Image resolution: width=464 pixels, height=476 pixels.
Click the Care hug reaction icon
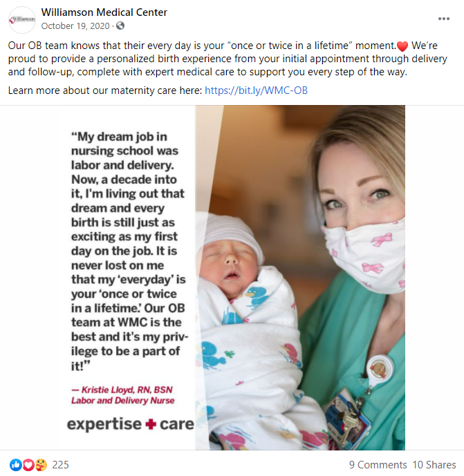coord(41,465)
